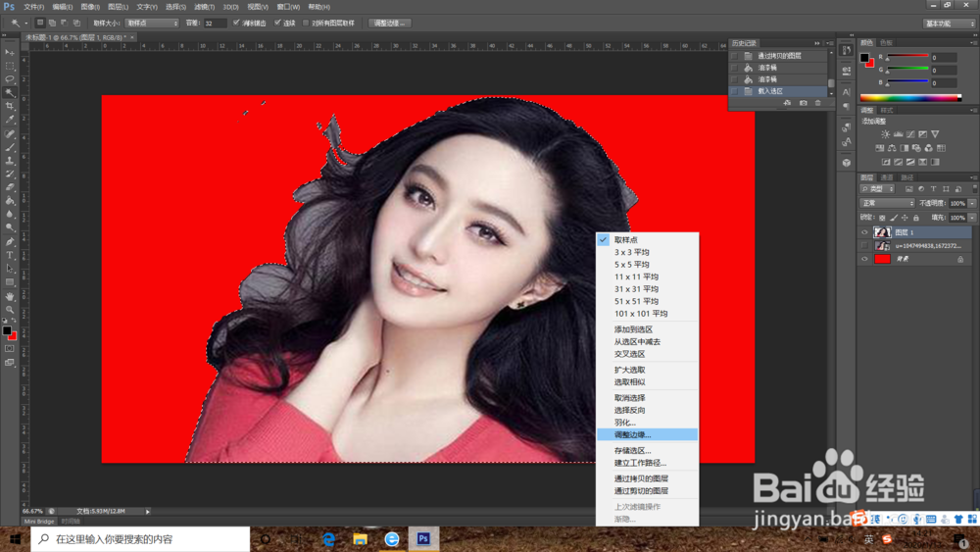Select the Path Selection tool
980x552 pixels.
10,269
